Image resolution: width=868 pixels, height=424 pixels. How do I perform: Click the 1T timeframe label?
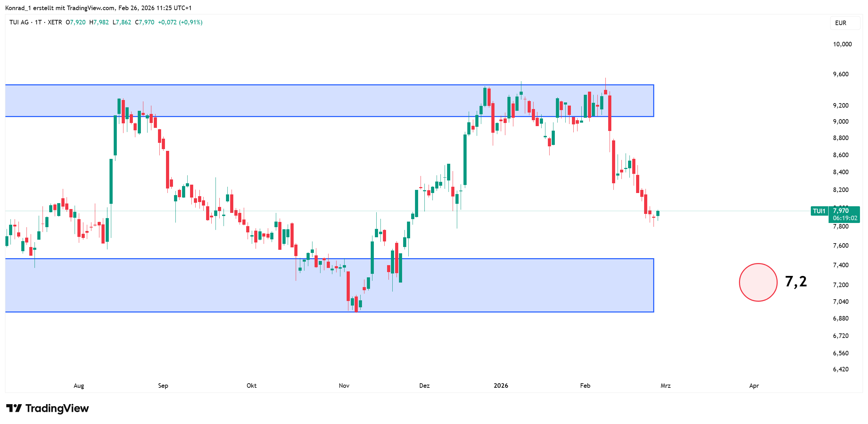click(x=38, y=22)
